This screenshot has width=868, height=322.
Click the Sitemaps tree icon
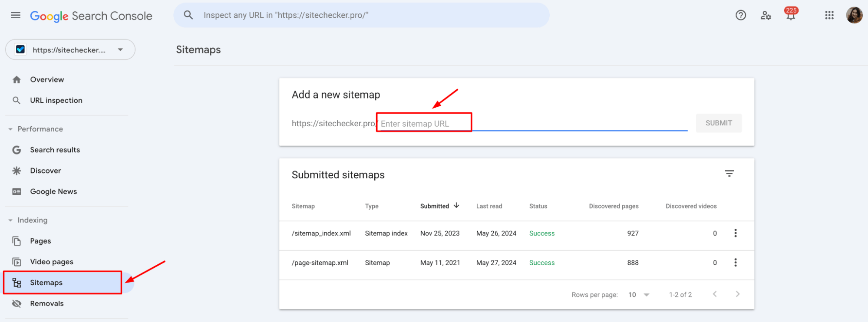click(17, 283)
